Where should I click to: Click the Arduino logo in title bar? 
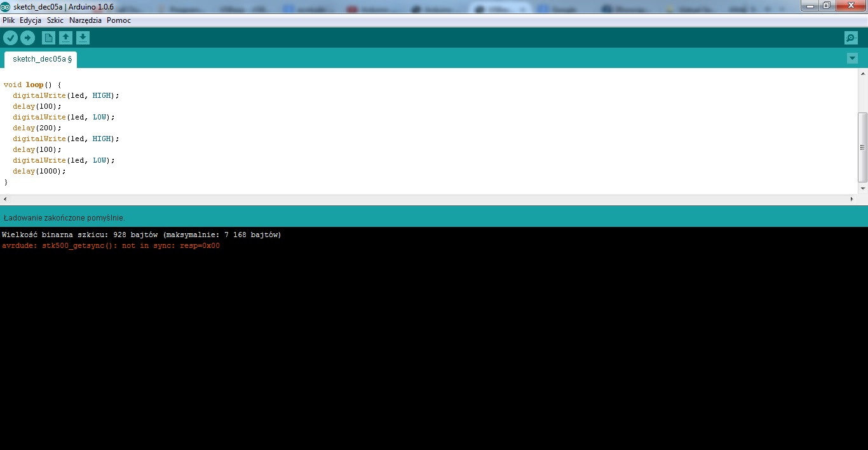6,6
